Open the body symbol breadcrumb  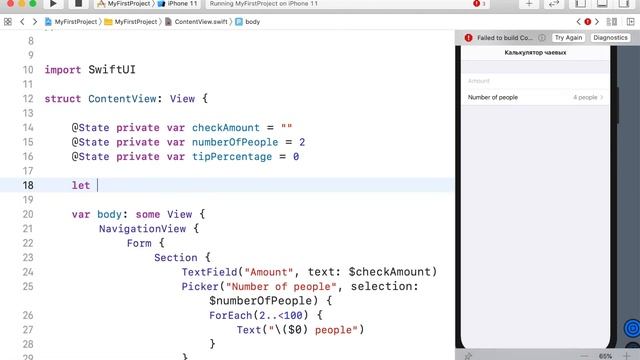pyautogui.click(x=248, y=22)
